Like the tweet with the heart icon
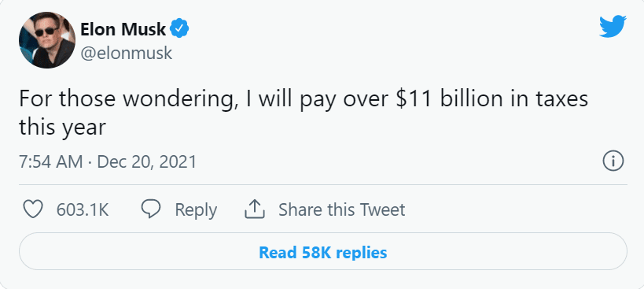This screenshot has height=289, width=644. tap(33, 209)
